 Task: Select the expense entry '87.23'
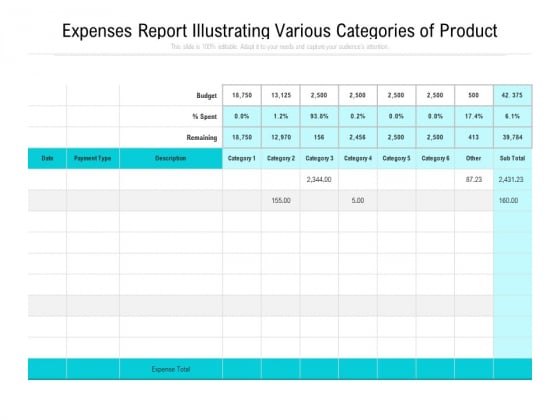point(474,179)
